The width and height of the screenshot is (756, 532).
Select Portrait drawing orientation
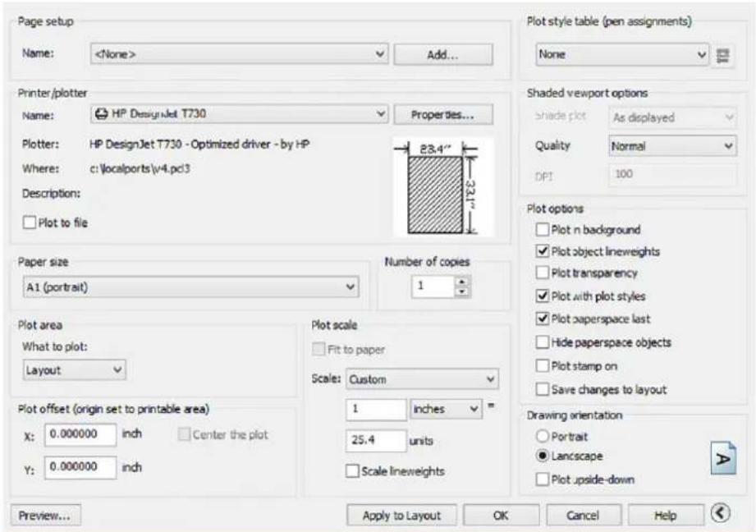[x=543, y=437]
